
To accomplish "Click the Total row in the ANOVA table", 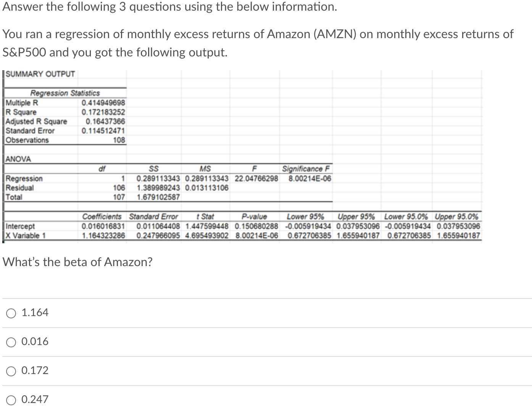I will (15, 197).
